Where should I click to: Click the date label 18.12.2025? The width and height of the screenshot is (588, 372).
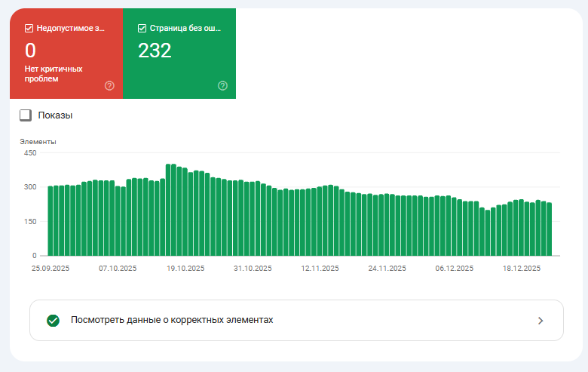522,269
